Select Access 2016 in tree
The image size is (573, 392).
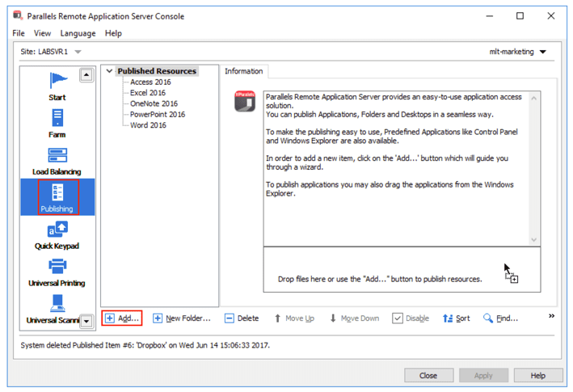click(150, 82)
